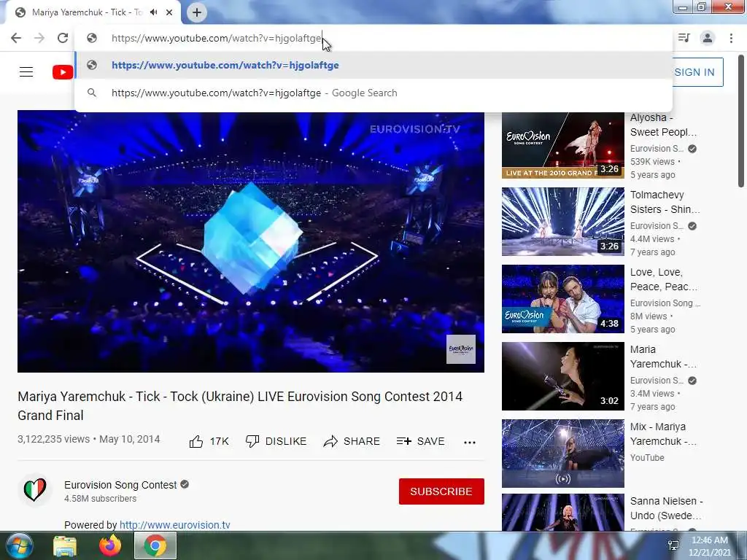The height and width of the screenshot is (560, 747).
Task: Open the Chrome profile avatar
Action: (708, 38)
